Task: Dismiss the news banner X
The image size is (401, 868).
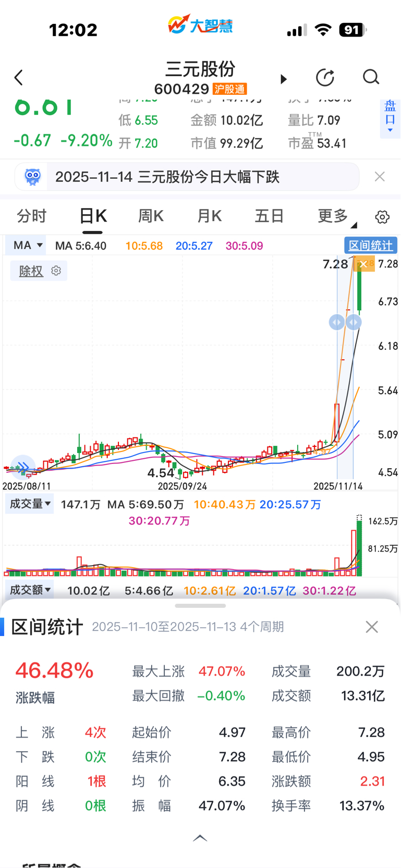Action: click(380, 177)
